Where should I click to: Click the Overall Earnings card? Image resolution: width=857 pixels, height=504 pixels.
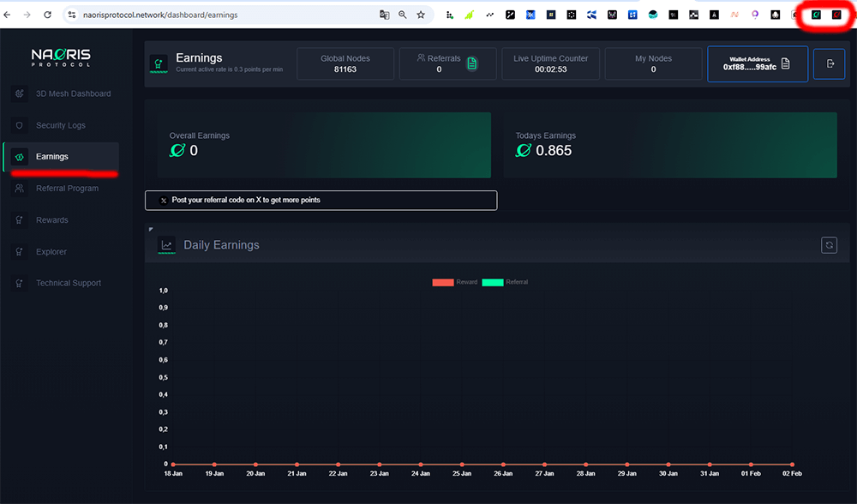point(324,145)
